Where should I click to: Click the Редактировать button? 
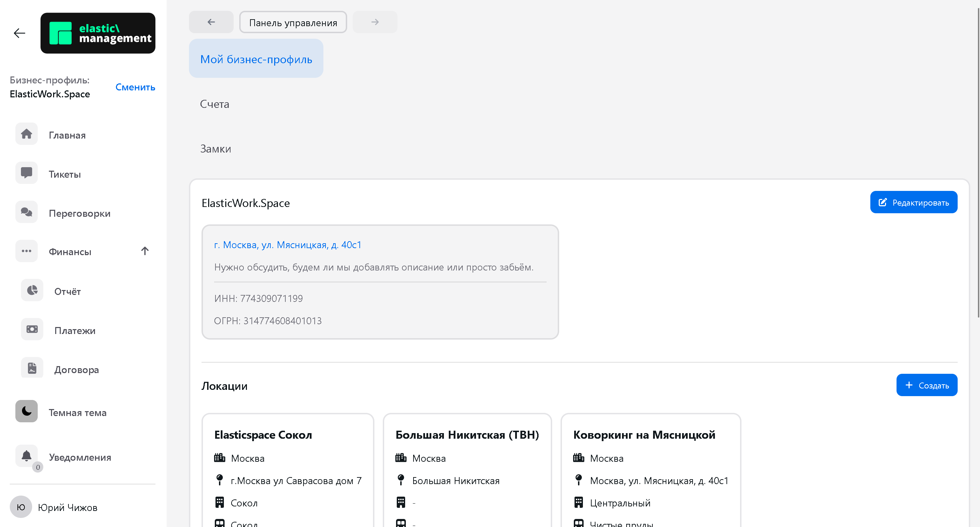914,202
